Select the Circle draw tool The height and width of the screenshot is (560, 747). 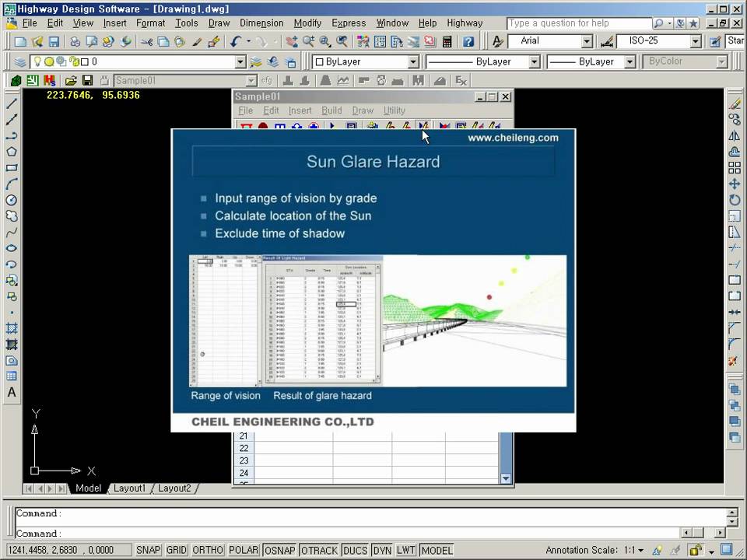12,200
